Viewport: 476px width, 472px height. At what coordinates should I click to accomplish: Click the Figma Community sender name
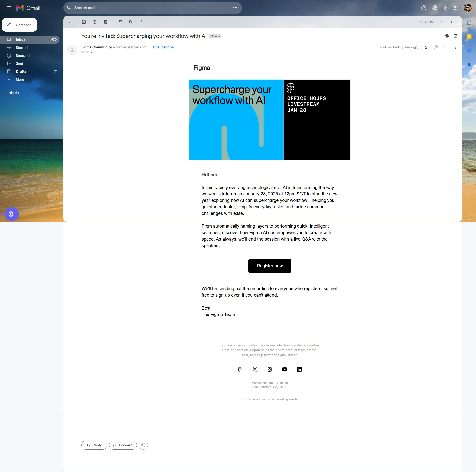point(96,47)
